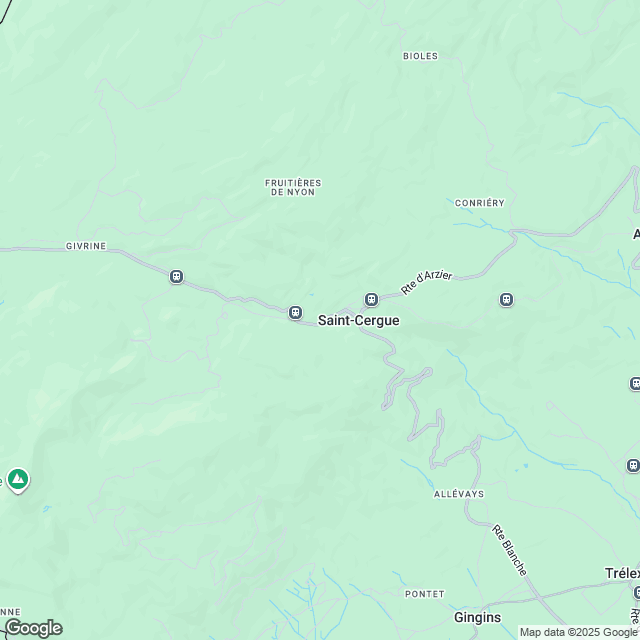The image size is (640, 640).
Task: Select the Givrine place label
Action: (x=86, y=246)
